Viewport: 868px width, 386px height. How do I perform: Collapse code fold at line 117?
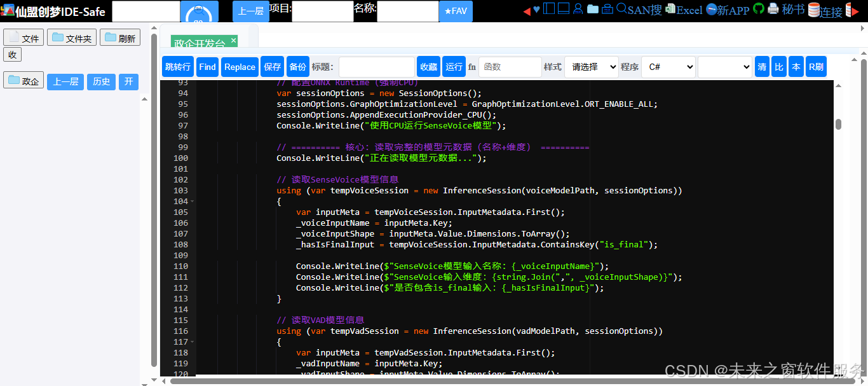pyautogui.click(x=193, y=342)
